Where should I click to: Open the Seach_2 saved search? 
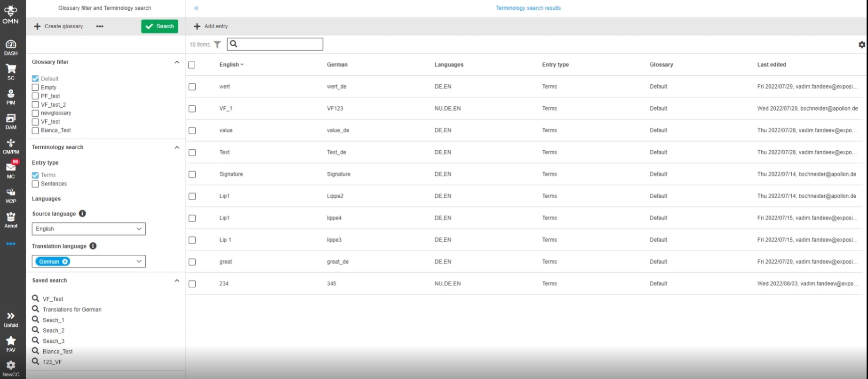[x=54, y=331]
